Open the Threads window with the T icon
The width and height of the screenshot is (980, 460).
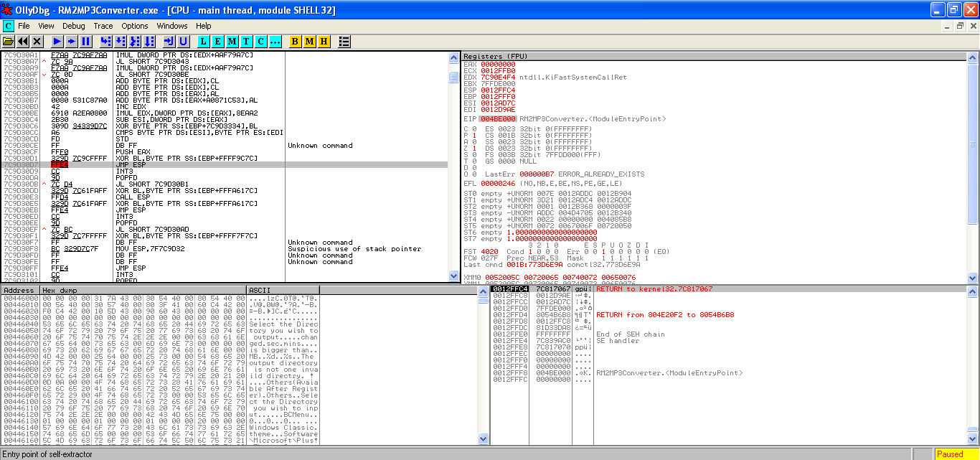tap(247, 42)
